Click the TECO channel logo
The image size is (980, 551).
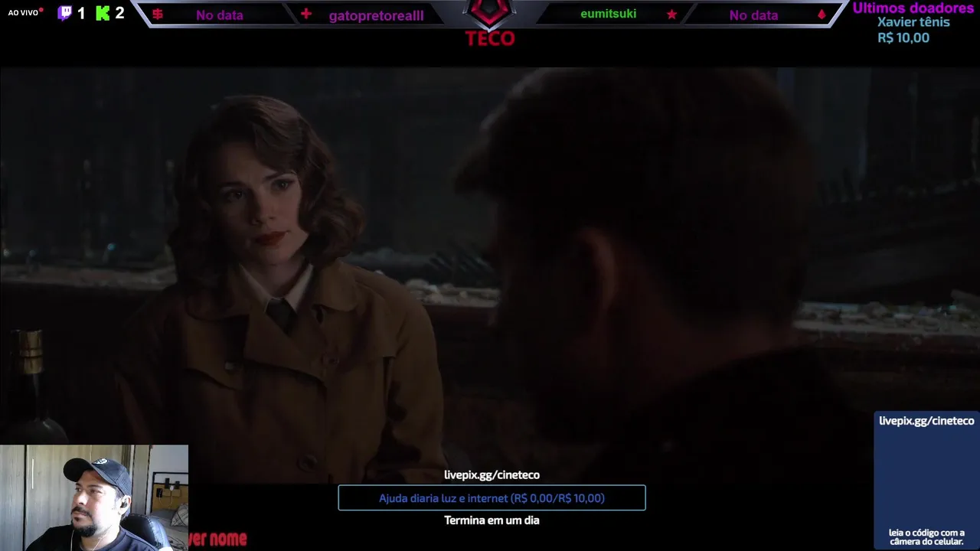pos(490,23)
